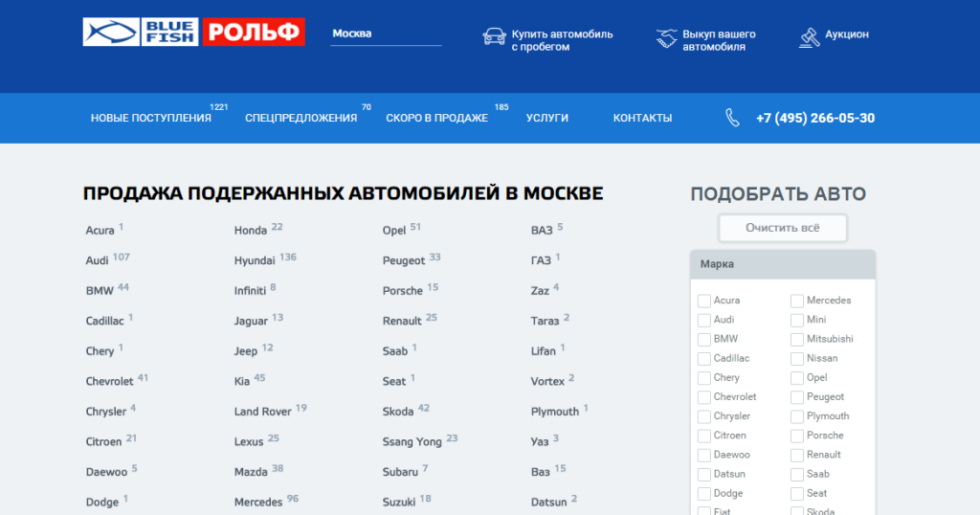
Task: Check the Porsche filter checkbox
Action: pyautogui.click(x=797, y=437)
